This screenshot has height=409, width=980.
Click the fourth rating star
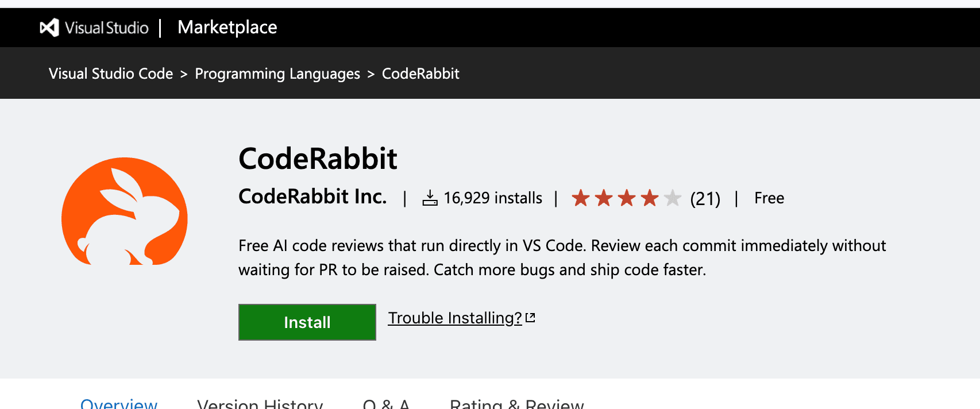[650, 198]
